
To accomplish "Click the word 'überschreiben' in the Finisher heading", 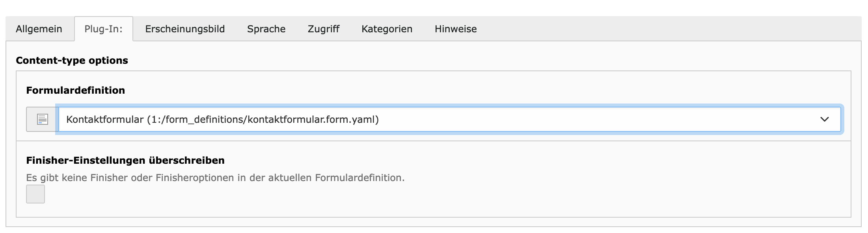I will [186, 161].
